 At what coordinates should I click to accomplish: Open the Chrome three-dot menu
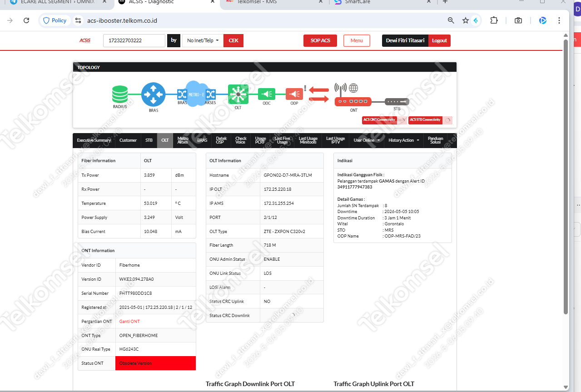click(559, 20)
